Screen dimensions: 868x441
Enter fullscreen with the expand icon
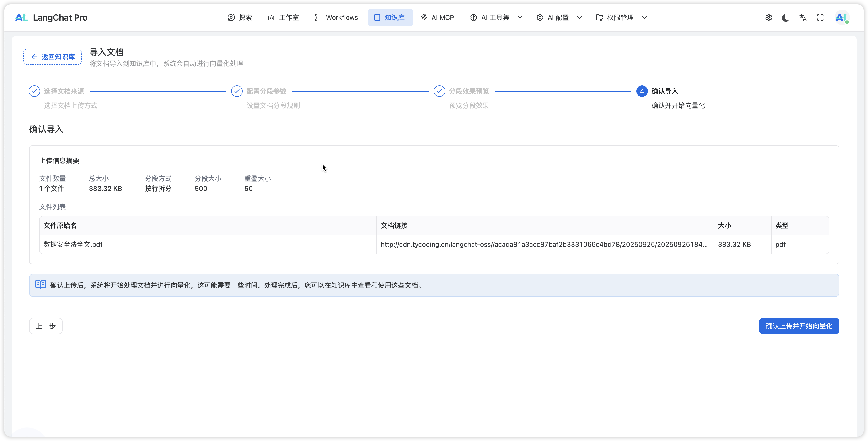[x=820, y=17]
